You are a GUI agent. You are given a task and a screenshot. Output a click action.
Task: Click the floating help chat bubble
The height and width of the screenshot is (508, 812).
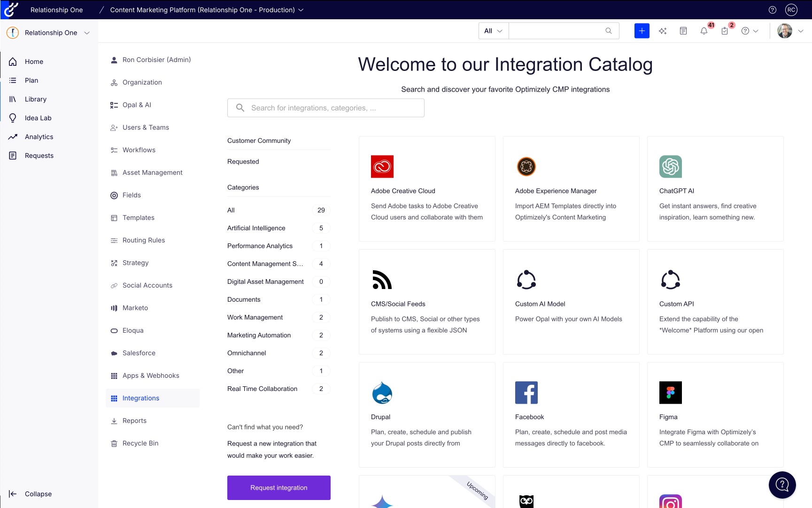(782, 485)
